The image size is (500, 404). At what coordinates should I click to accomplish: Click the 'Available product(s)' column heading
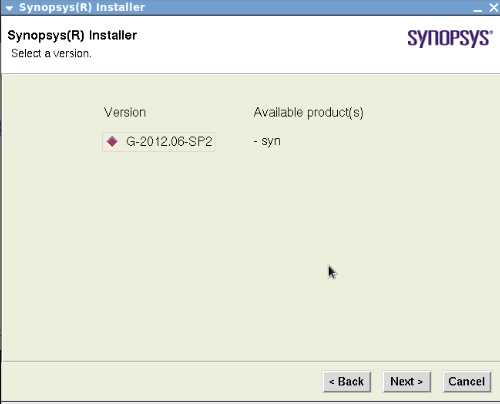point(308,113)
